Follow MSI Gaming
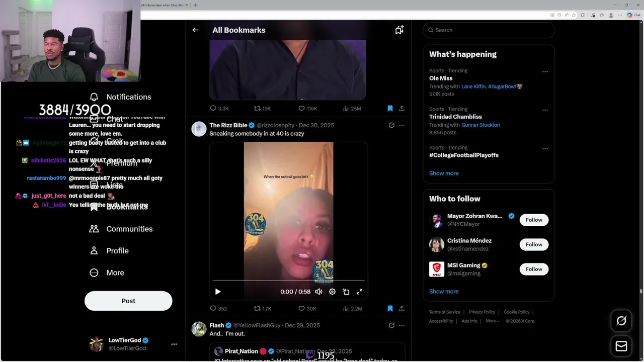This screenshot has height=362, width=644. (534, 269)
